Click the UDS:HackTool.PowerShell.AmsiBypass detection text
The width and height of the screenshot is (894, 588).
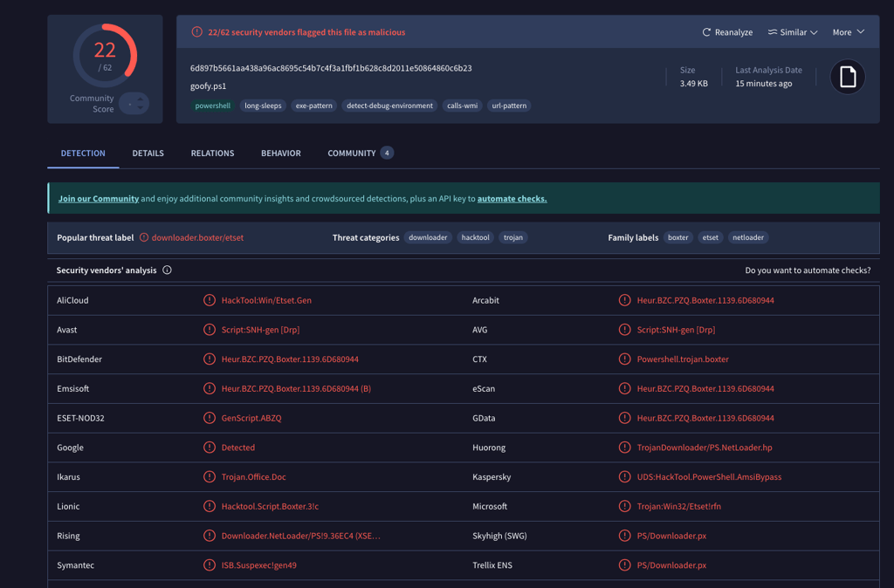709,477
